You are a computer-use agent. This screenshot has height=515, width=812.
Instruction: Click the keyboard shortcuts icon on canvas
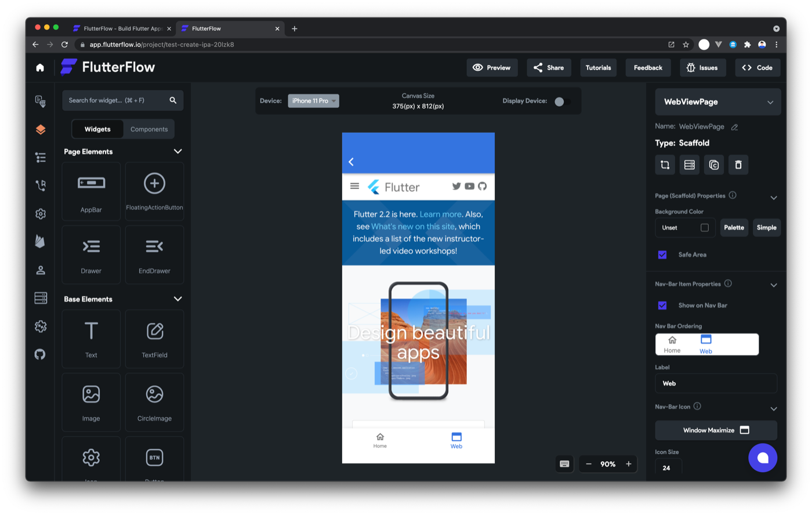[564, 464]
